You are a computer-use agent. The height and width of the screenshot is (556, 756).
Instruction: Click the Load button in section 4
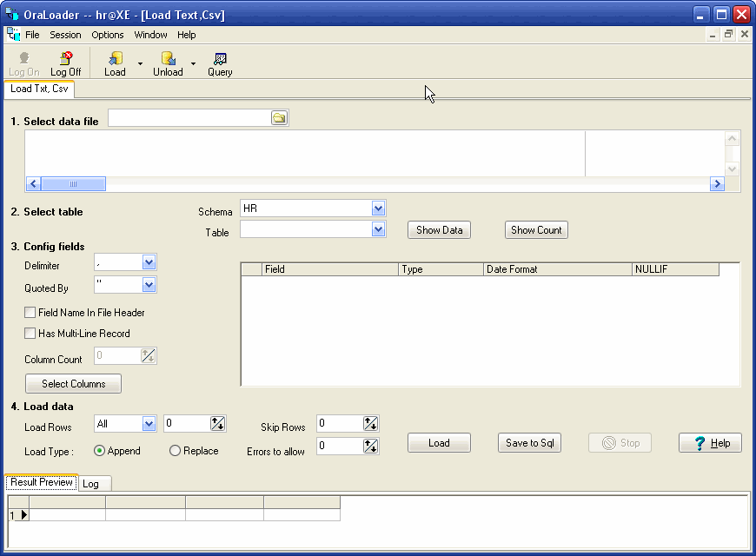[x=439, y=443]
